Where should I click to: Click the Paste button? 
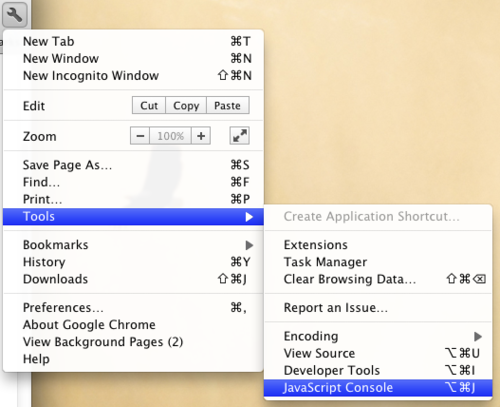(228, 105)
